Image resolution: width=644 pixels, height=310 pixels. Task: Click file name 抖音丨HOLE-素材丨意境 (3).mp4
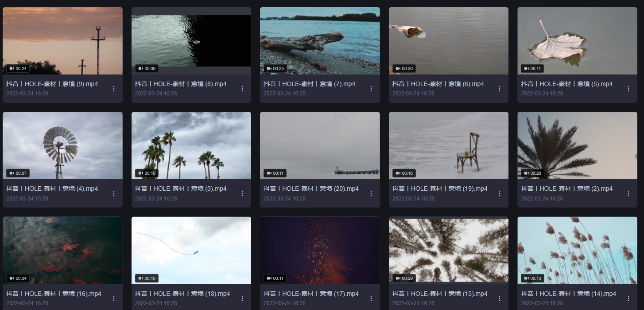click(181, 188)
